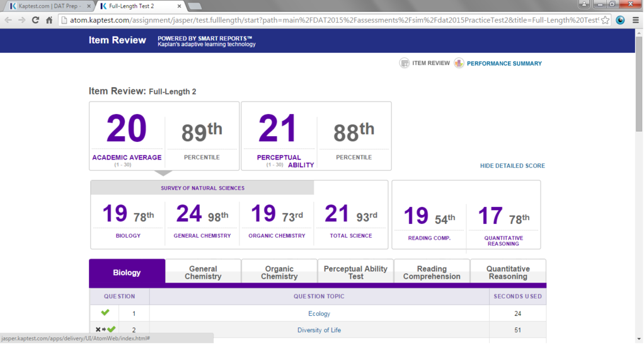Open the Diversity of Life question link

(319, 330)
